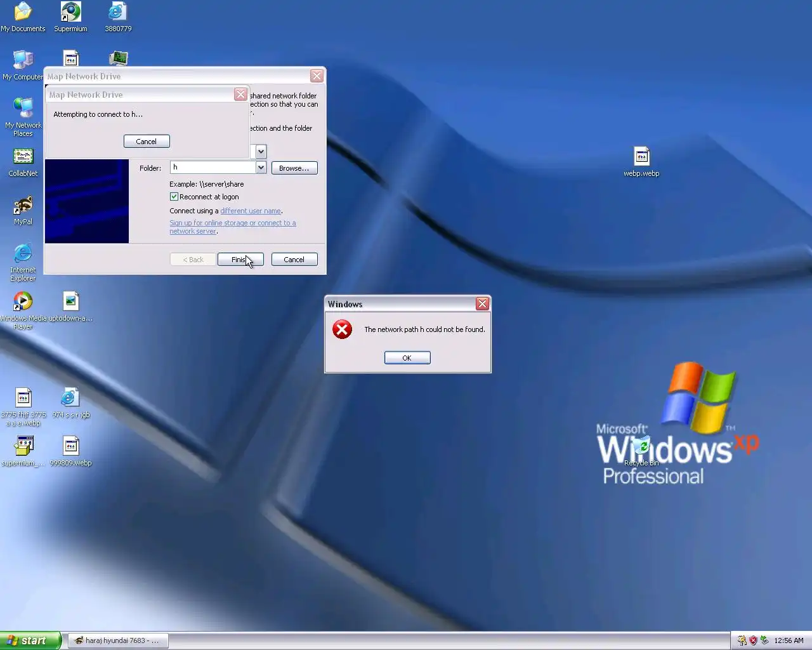Click the leftmost yellow system tray icon

coord(742,640)
